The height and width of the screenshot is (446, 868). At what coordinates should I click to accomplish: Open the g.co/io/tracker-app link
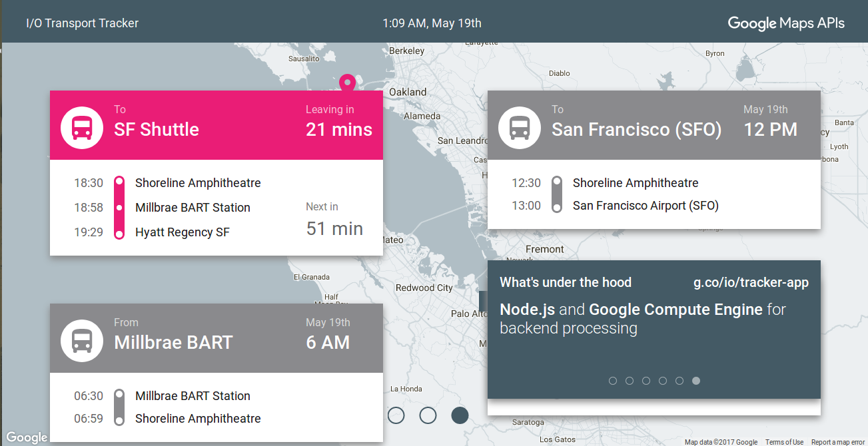(x=751, y=282)
